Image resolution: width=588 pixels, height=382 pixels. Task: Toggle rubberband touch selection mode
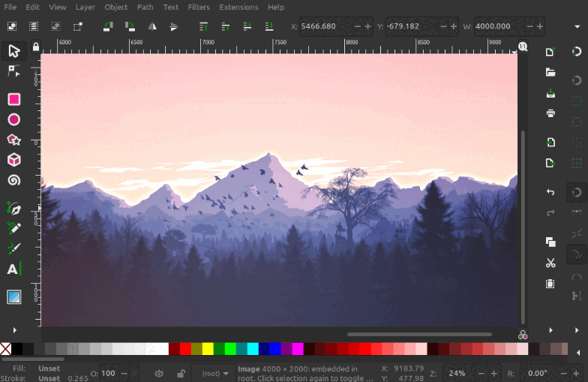pyautogui.click(x=78, y=26)
